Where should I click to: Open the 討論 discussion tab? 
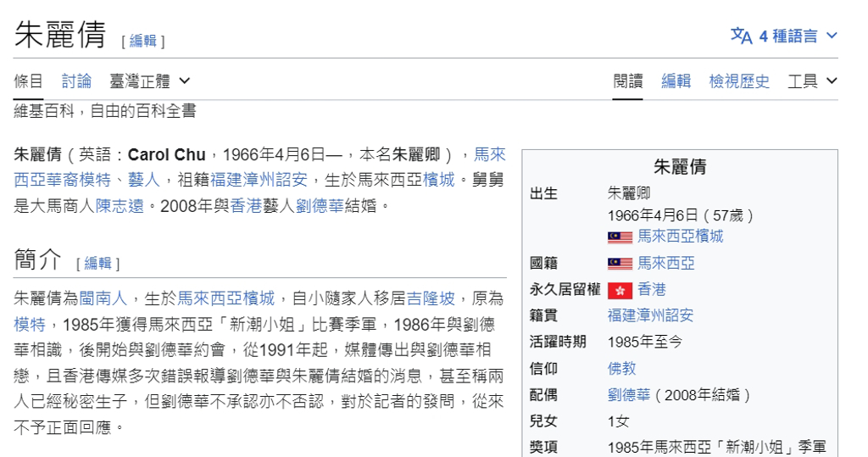(76, 81)
